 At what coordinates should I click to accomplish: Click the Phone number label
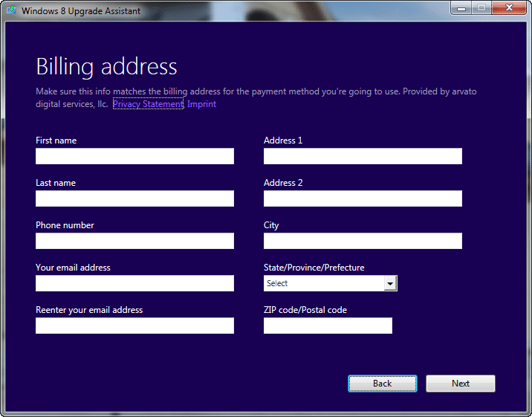click(x=65, y=225)
